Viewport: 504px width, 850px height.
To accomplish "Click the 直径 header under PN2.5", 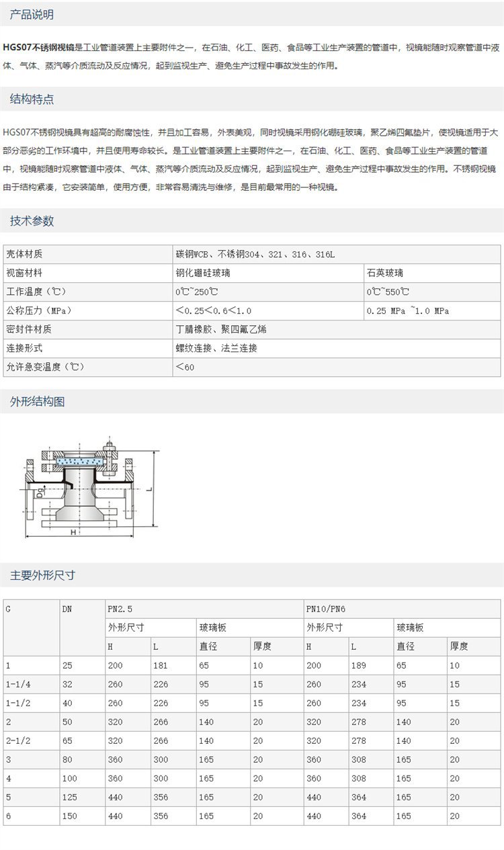I will (223, 646).
